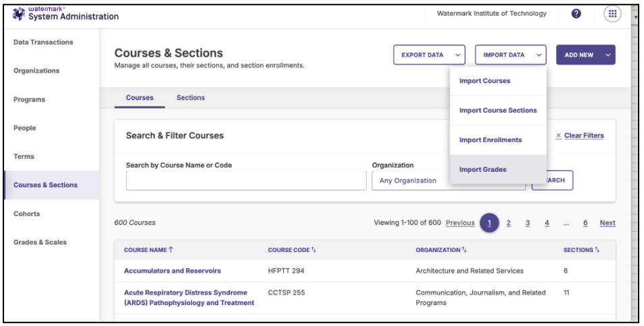The width and height of the screenshot is (644, 326).
Task: Open Programs in the sidebar
Action: point(29,99)
